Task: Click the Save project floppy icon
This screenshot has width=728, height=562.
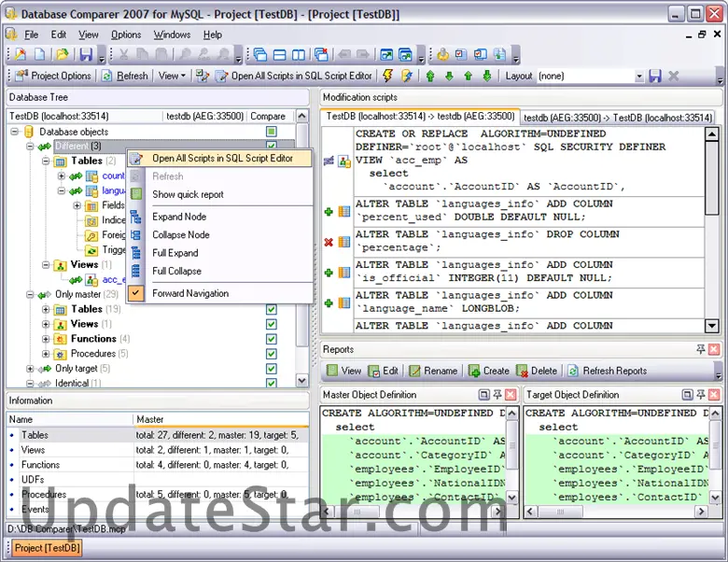Action: click(x=86, y=55)
